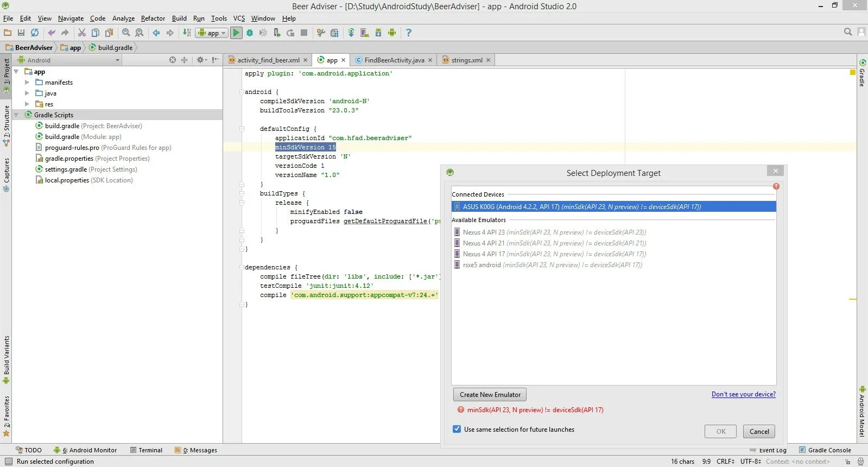Image resolution: width=868 pixels, height=467 pixels.
Task: Open the Android Monitor tool window
Action: pos(85,450)
